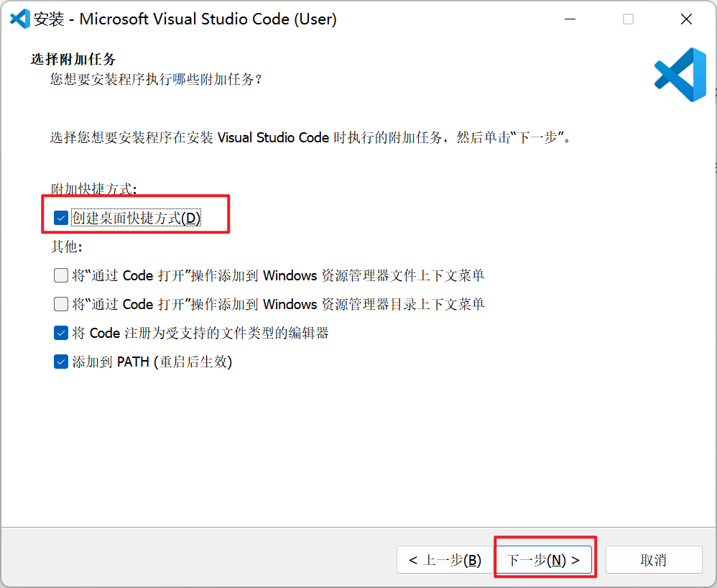717x588 pixels.
Task: Cancel installation with the 取消 button
Action: point(654,560)
